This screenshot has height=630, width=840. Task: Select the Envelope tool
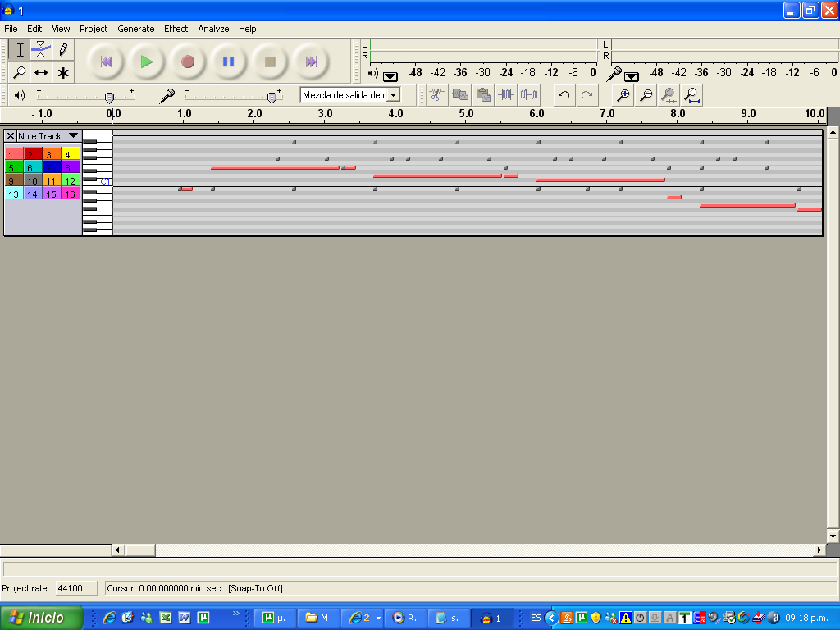(x=41, y=50)
